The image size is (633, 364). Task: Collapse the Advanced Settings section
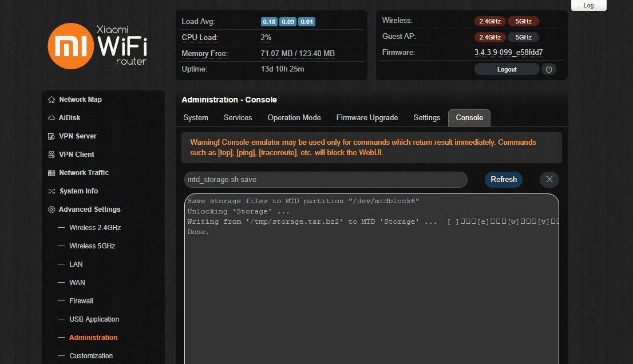click(x=89, y=209)
